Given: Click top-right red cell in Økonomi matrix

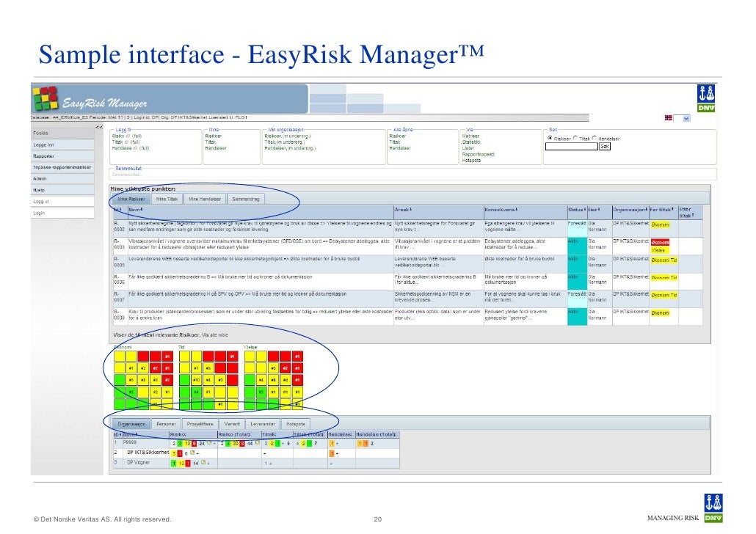Looking at the screenshot, I should click(x=167, y=356).
